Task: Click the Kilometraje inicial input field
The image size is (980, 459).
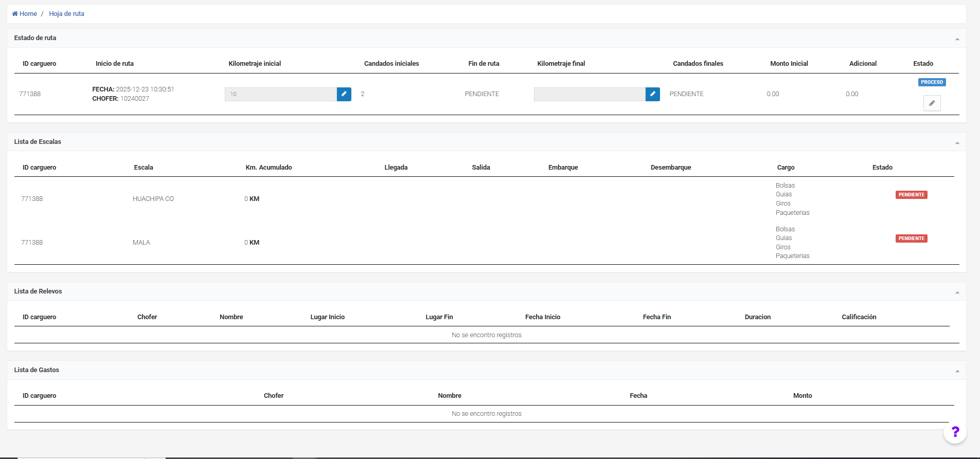Action: 280,94
